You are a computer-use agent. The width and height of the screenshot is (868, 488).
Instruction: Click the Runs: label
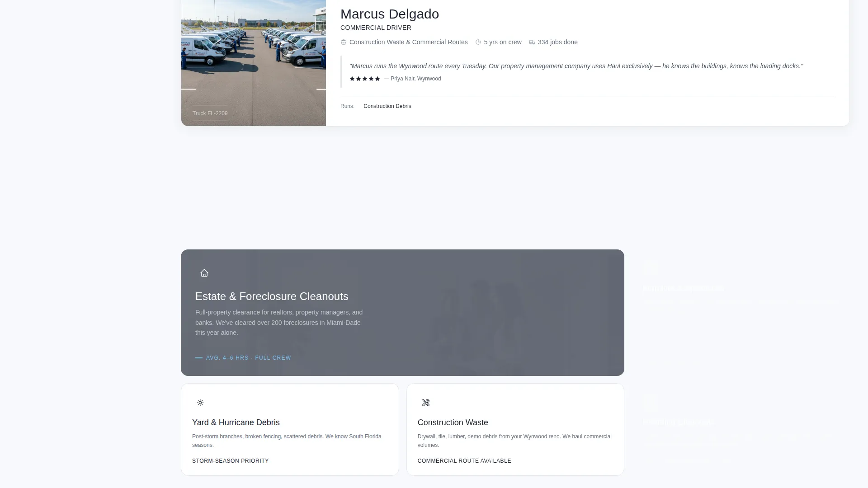347,106
